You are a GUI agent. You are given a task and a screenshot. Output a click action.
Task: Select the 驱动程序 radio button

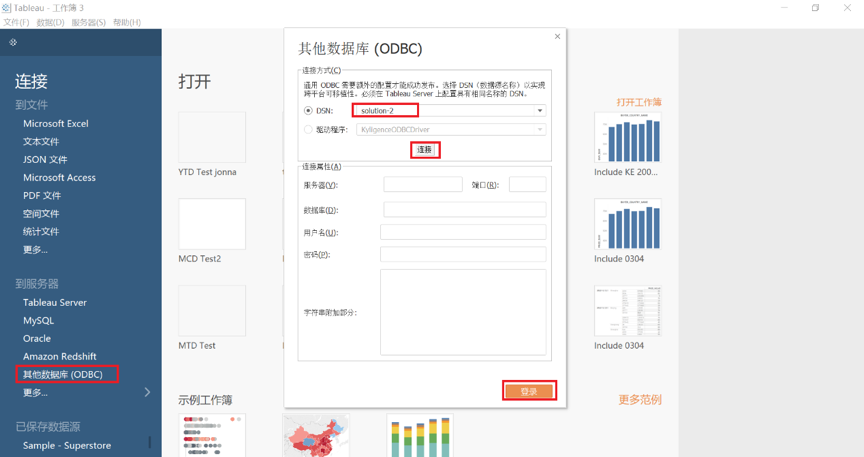click(x=308, y=129)
